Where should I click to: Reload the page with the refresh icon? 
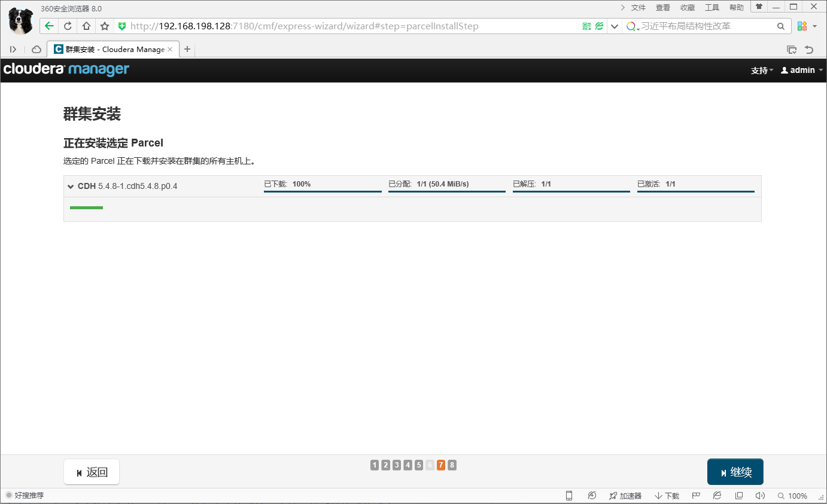[68, 26]
